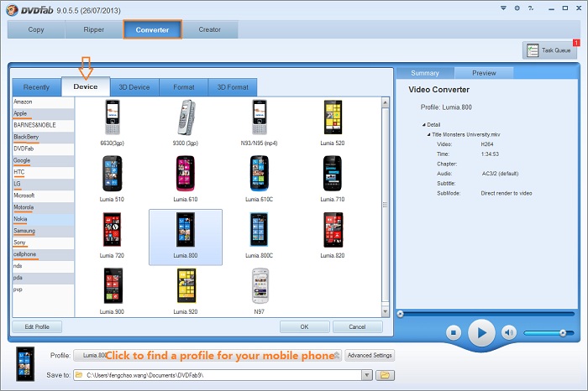Screen dimensions: 588x391
Task: Click the device list scrollbar up arrow
Action: (x=385, y=102)
